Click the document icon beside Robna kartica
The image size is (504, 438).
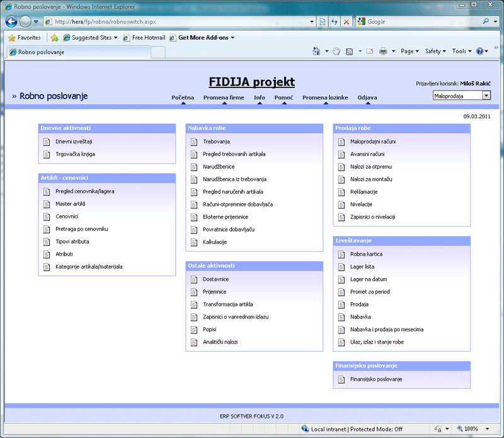click(x=341, y=254)
